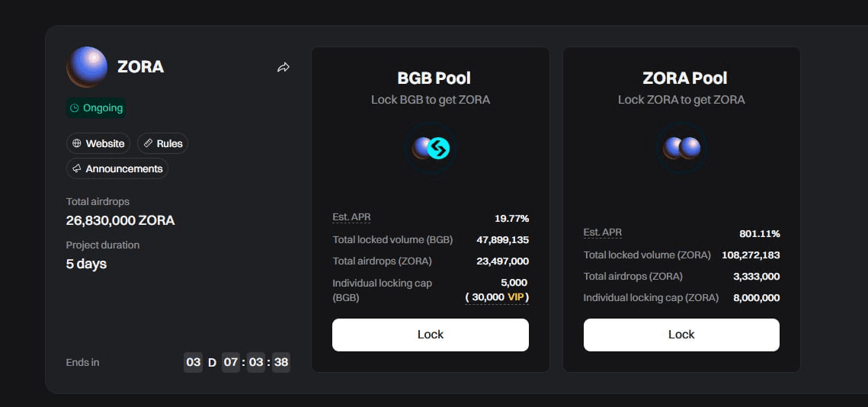Click the megaphone icon beside Announcements

click(x=76, y=168)
